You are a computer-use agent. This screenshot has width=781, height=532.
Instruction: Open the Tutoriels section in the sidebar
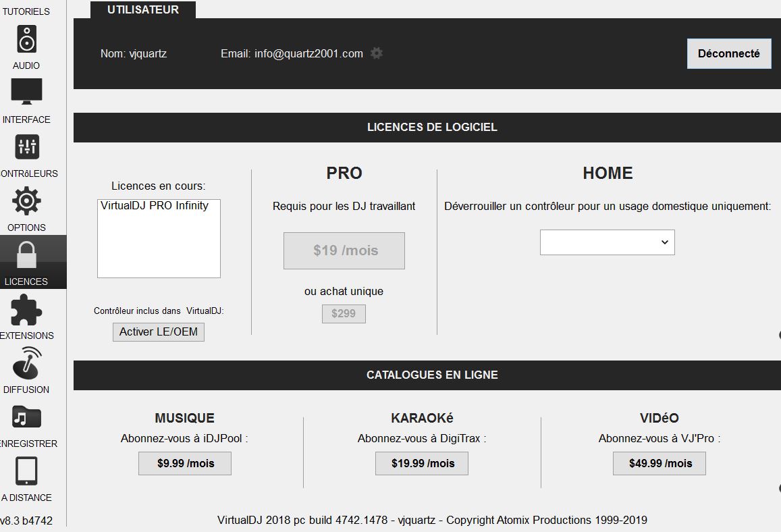[26, 11]
